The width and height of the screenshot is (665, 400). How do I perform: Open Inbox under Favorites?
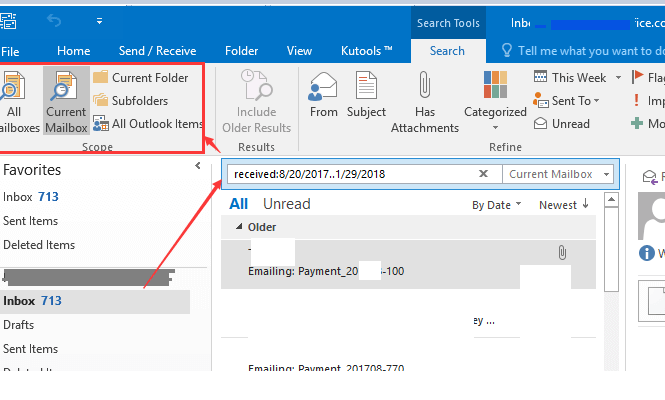31,197
